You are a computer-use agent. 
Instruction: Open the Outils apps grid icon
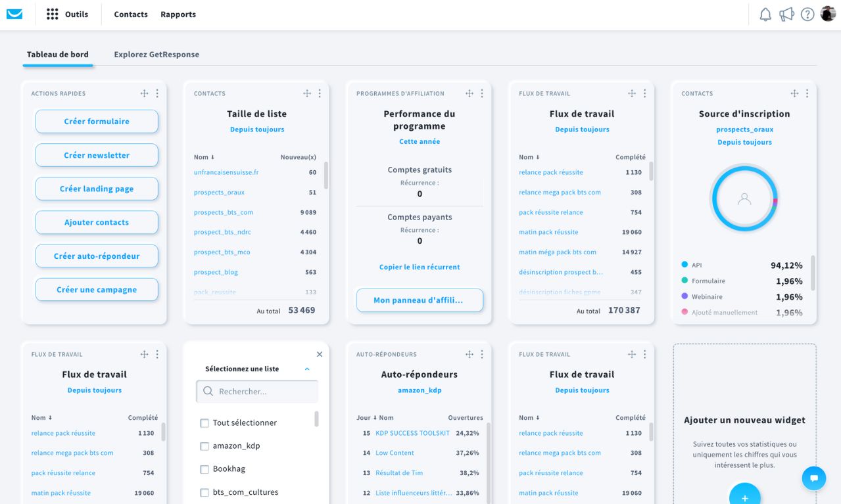click(53, 14)
